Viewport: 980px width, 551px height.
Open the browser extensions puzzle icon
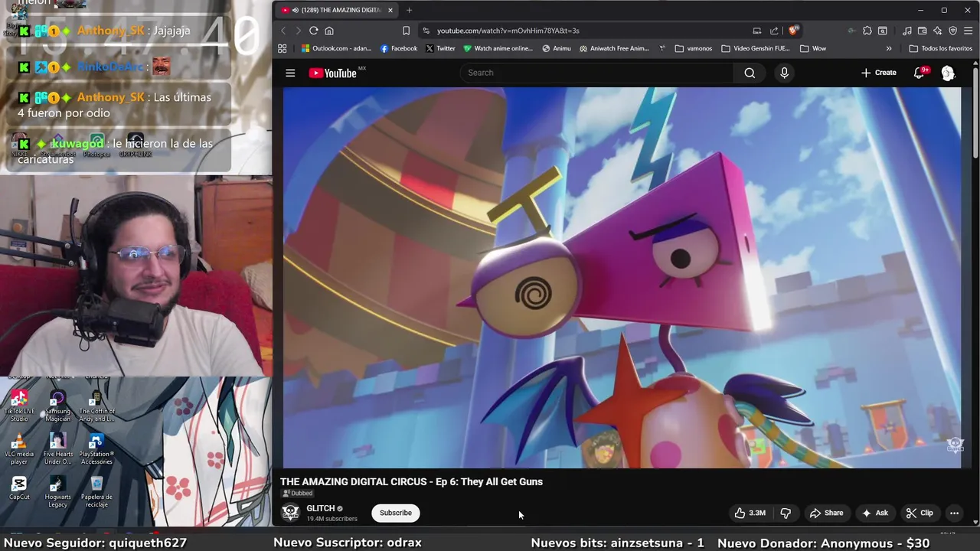coord(867,31)
